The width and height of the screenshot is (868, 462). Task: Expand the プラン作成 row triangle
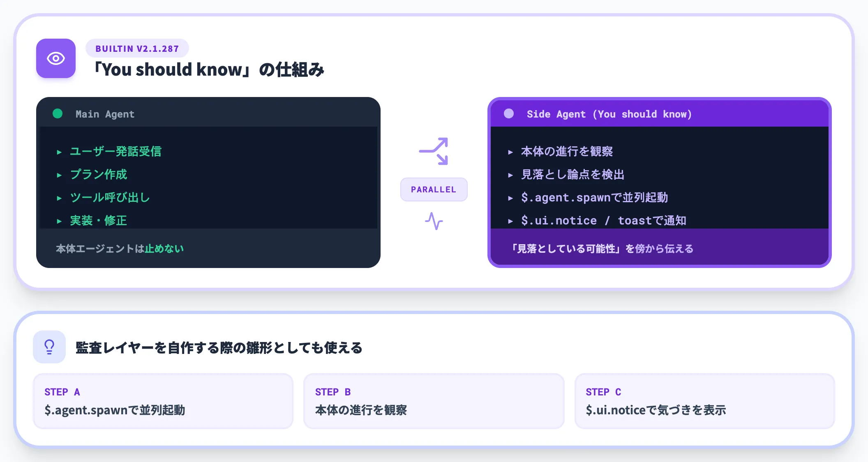coord(59,175)
